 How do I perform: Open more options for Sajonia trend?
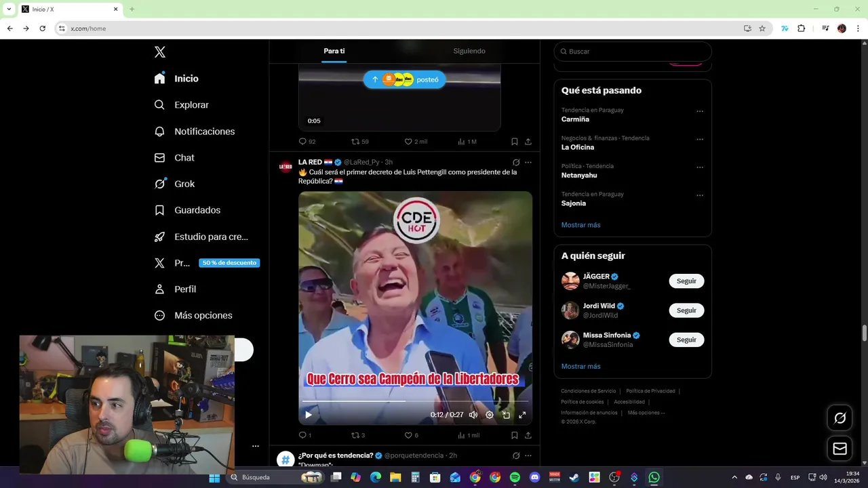700,195
